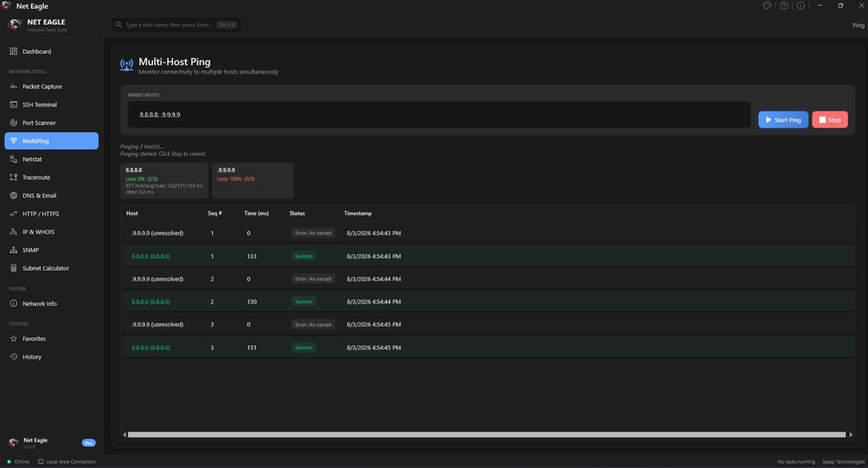
Task: Click the help question mark icon
Action: pos(784,5)
